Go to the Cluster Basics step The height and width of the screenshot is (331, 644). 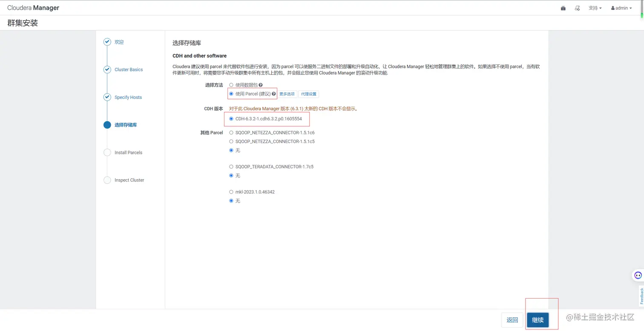[129, 70]
